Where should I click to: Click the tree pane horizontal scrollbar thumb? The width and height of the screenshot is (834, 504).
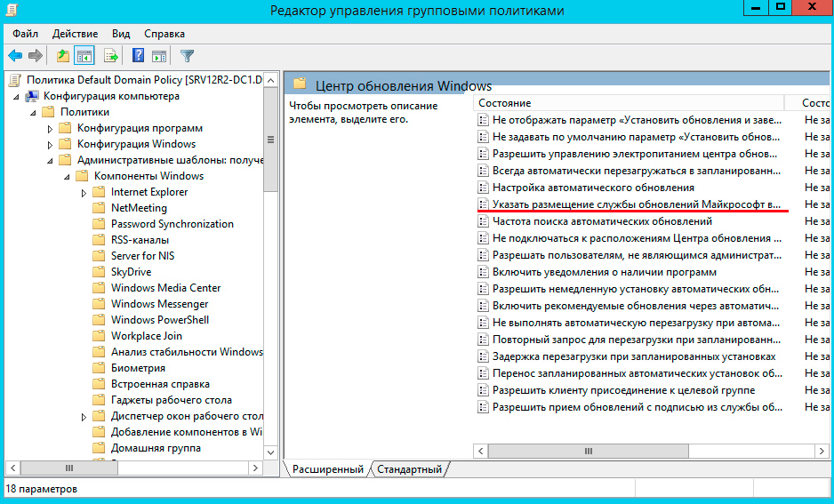[69, 468]
